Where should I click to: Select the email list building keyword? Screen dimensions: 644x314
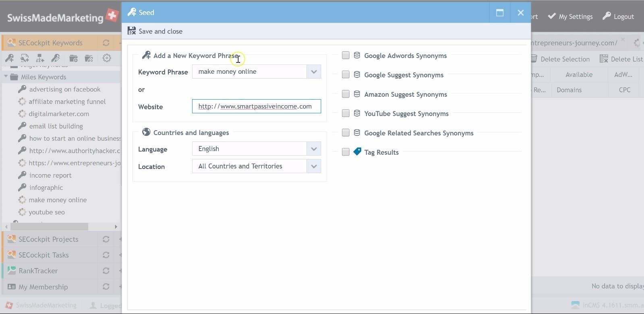(x=56, y=126)
